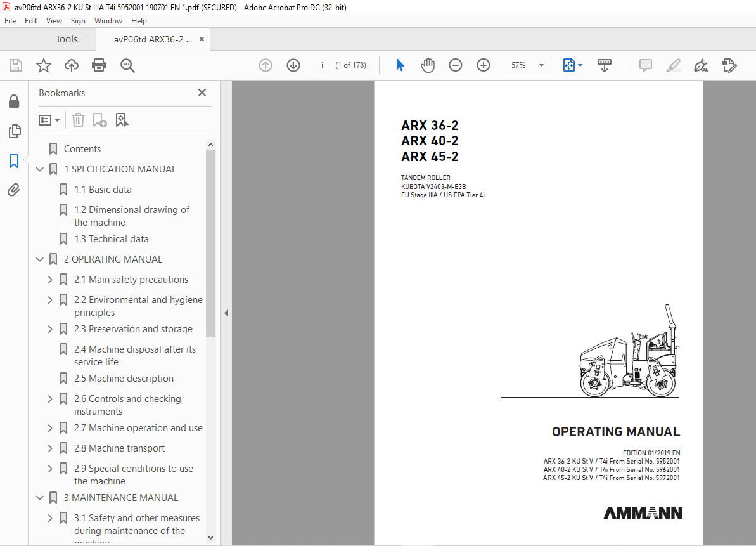Select the Hand pan tool
Screen dimensions: 756x546
tap(427, 65)
